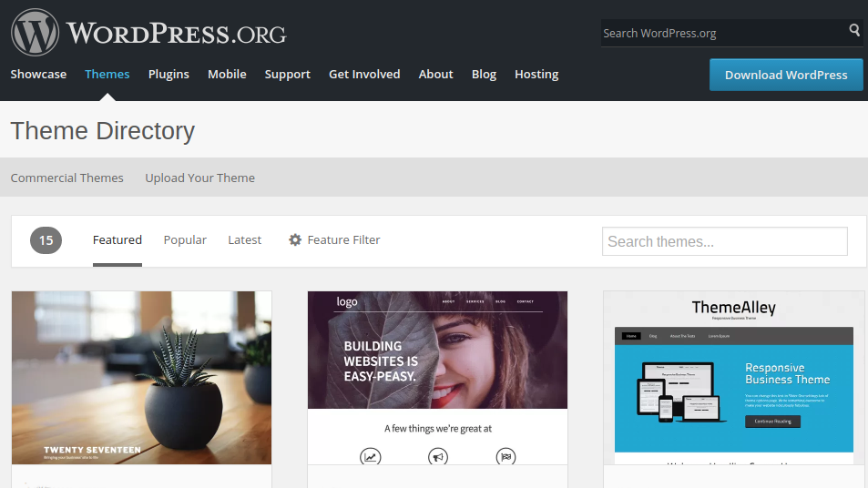Open the Blog link in navigation
The image size is (868, 488).
(x=484, y=74)
